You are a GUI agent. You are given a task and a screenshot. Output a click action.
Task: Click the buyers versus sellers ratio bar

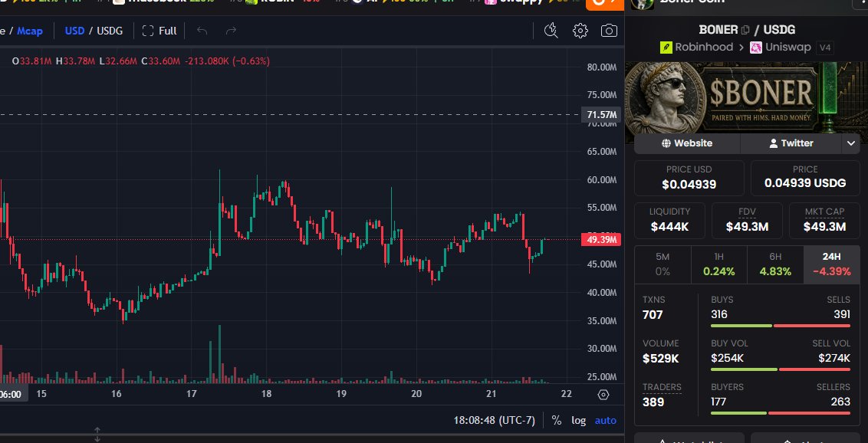(781, 413)
